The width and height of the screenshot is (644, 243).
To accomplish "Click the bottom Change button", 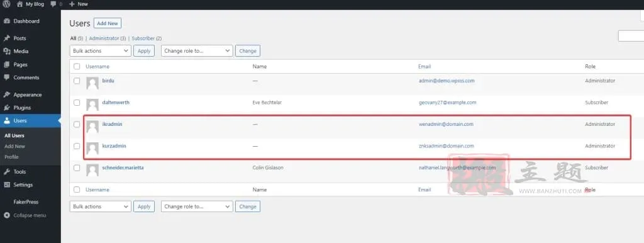I will 248,206.
